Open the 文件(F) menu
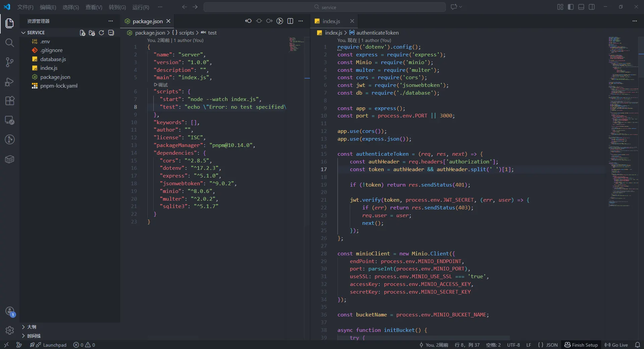This screenshot has height=349, width=644. point(25,7)
